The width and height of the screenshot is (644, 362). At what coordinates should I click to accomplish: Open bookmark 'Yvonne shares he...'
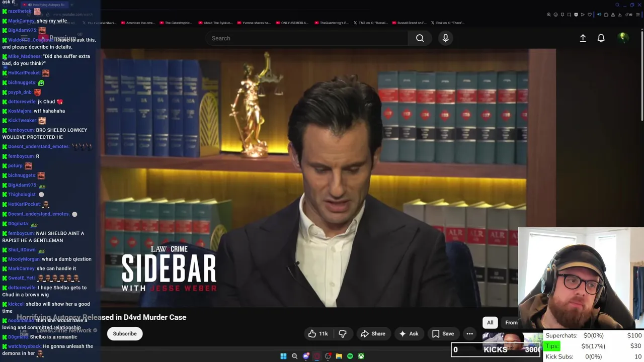pos(254,23)
